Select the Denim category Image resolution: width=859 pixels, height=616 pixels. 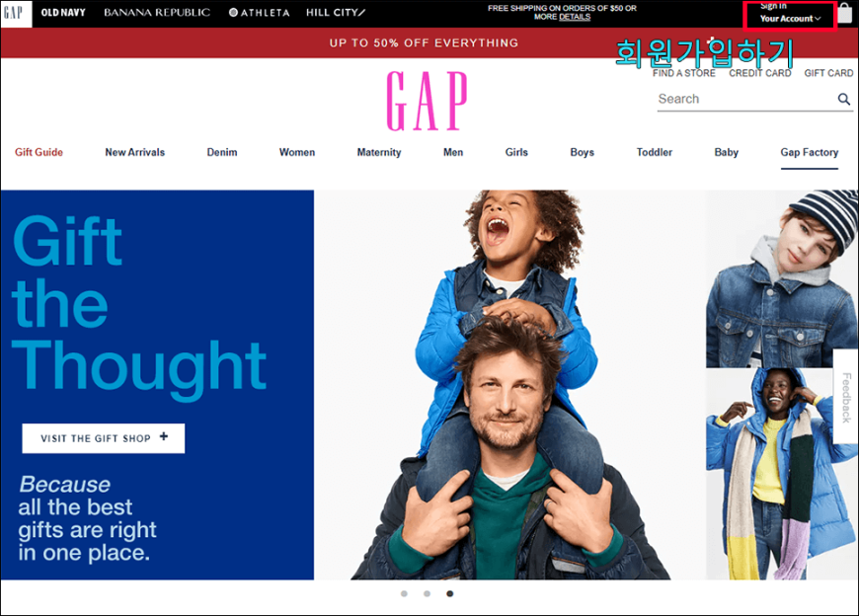pos(222,152)
